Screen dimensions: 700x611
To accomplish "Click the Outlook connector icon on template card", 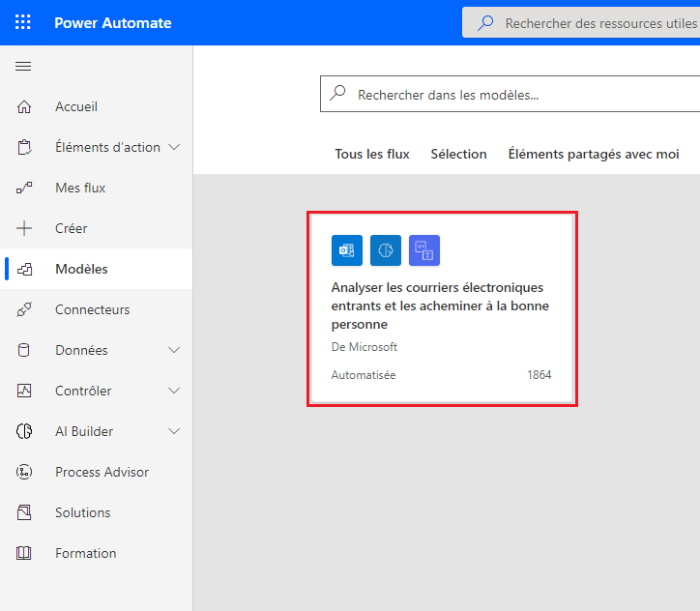I will pyautogui.click(x=347, y=250).
